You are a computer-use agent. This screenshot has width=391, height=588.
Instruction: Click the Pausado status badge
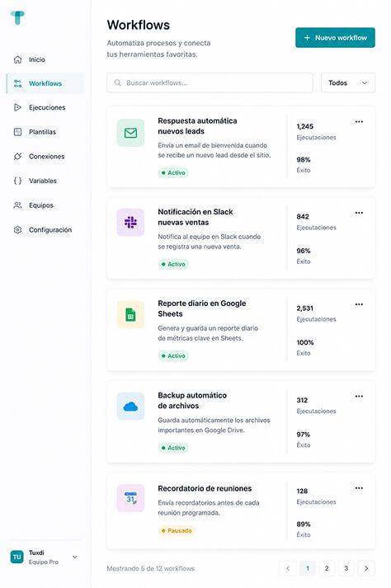(177, 530)
